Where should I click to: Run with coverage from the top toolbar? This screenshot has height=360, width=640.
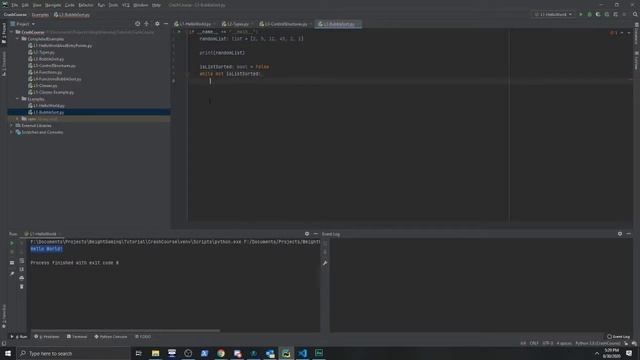[598, 14]
